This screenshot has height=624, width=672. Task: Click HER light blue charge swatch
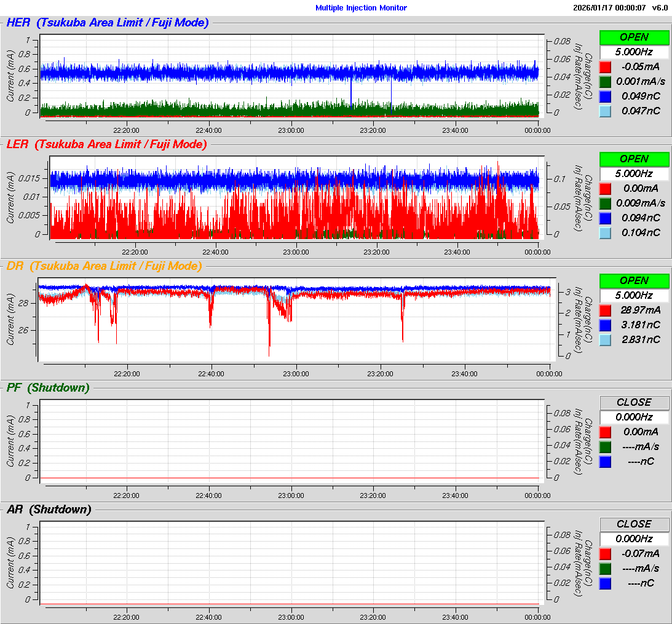(x=606, y=111)
